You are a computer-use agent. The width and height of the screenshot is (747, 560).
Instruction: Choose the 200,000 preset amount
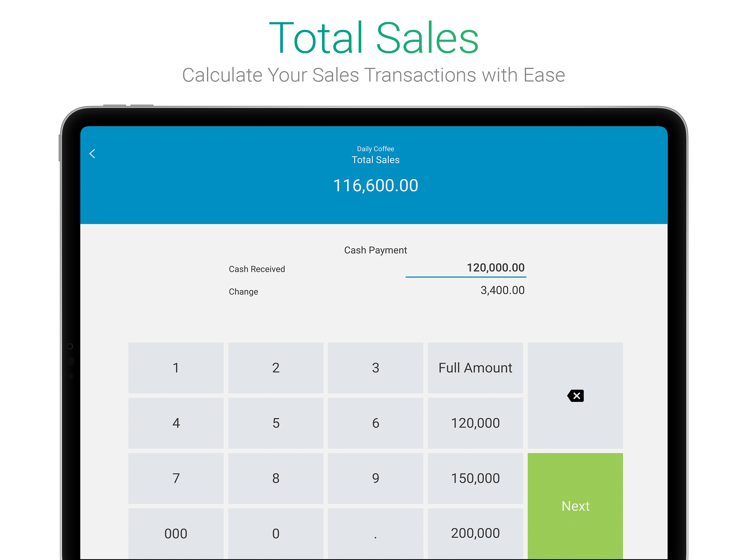(475, 533)
